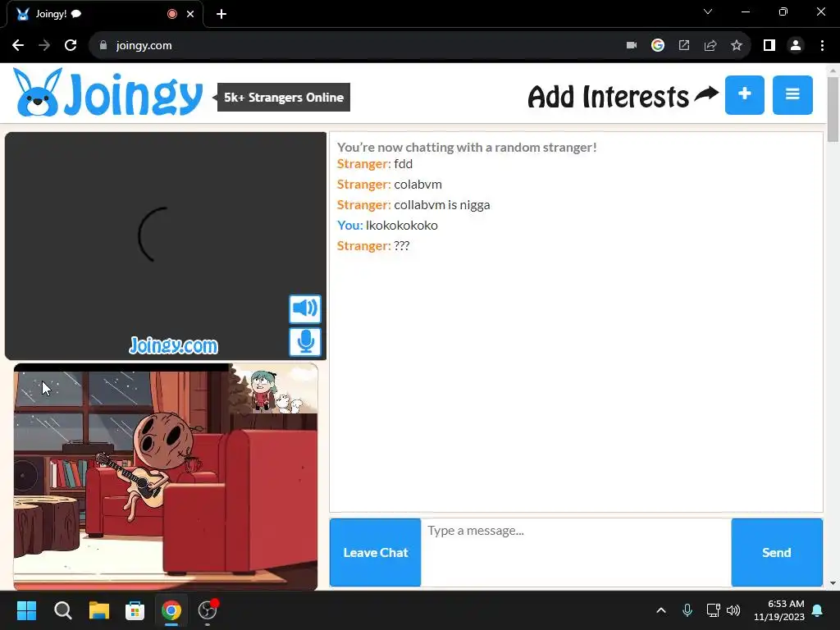
Task: Open Chrome three-dot menu
Action: (x=822, y=46)
